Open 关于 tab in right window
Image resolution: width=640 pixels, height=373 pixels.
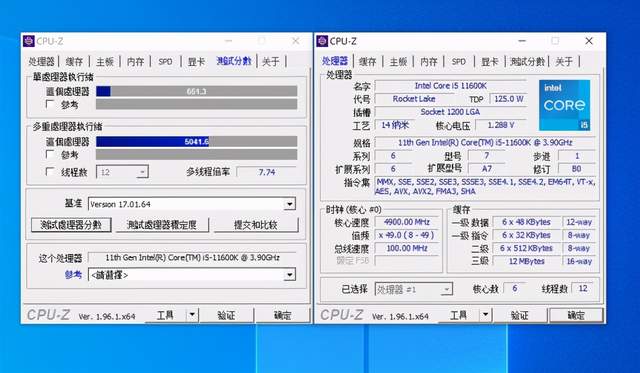(x=564, y=62)
